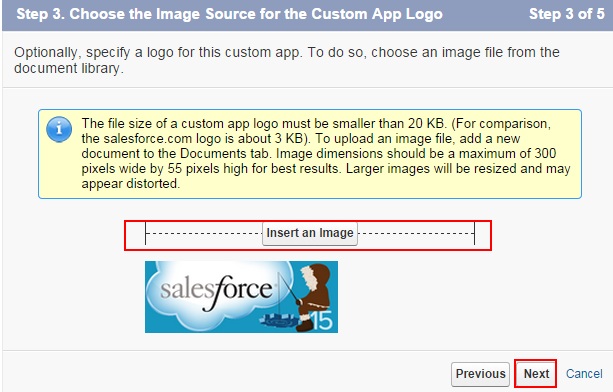Click the dashed line left of Insert an Image
This screenshot has height=392, width=613.
[x=204, y=233]
